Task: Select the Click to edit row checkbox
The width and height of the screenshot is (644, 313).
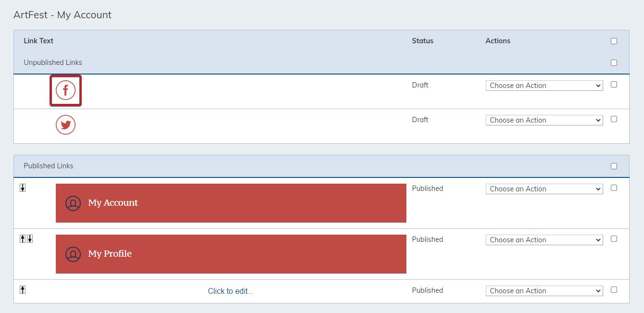Action: click(614, 290)
